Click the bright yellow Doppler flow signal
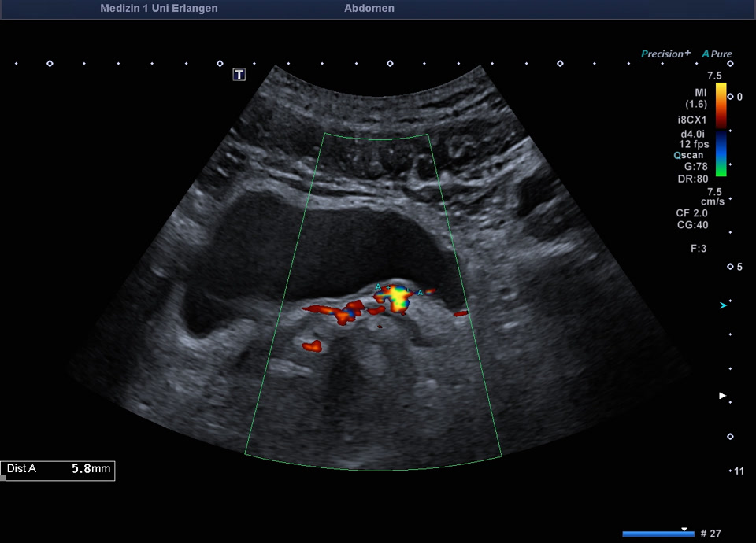This screenshot has height=543, width=756. click(x=399, y=298)
